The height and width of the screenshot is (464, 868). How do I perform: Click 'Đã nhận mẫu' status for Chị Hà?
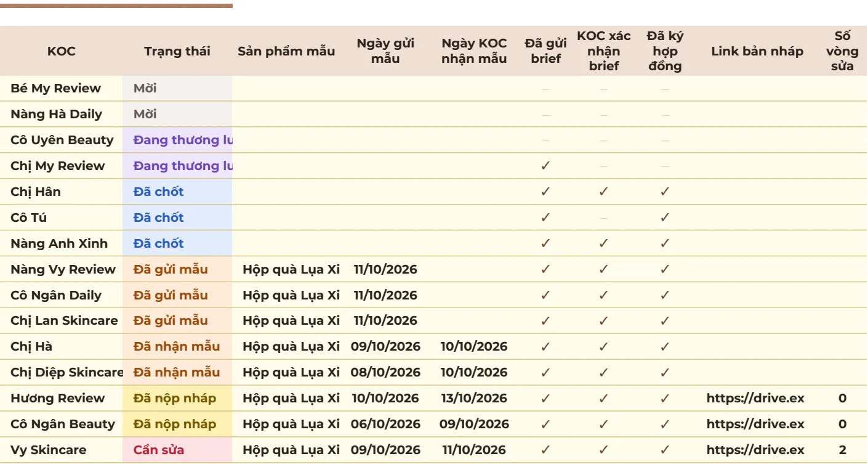click(177, 346)
